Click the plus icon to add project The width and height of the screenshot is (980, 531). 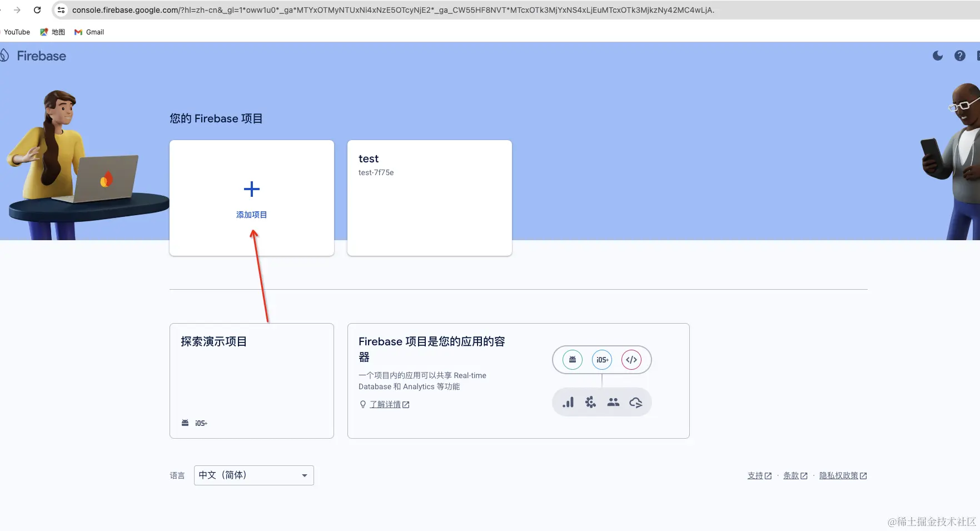click(252, 189)
